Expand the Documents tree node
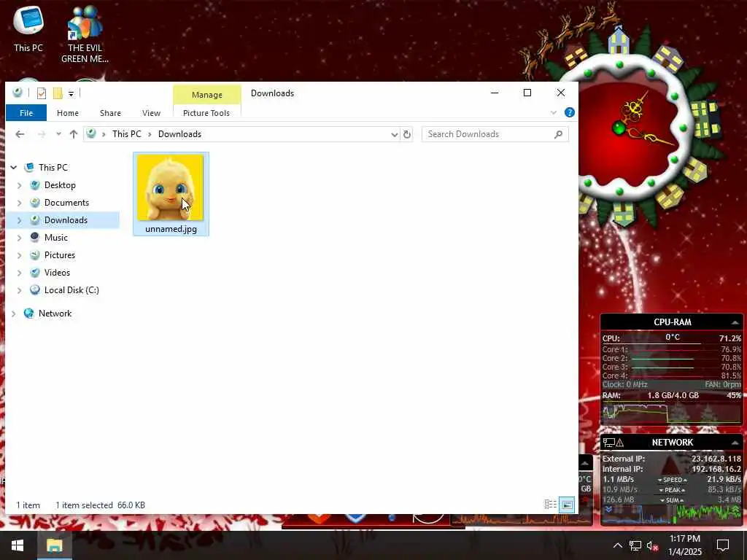Image resolution: width=747 pixels, height=560 pixels. pyautogui.click(x=20, y=203)
